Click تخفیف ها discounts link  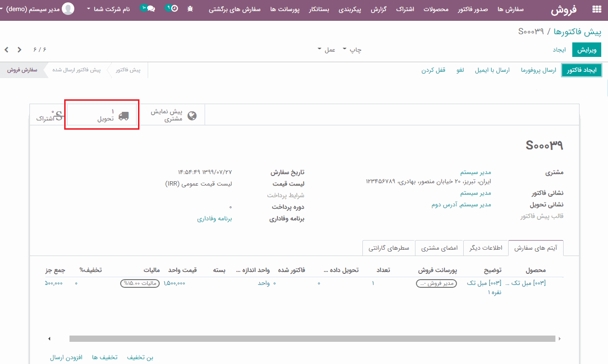[x=105, y=357]
